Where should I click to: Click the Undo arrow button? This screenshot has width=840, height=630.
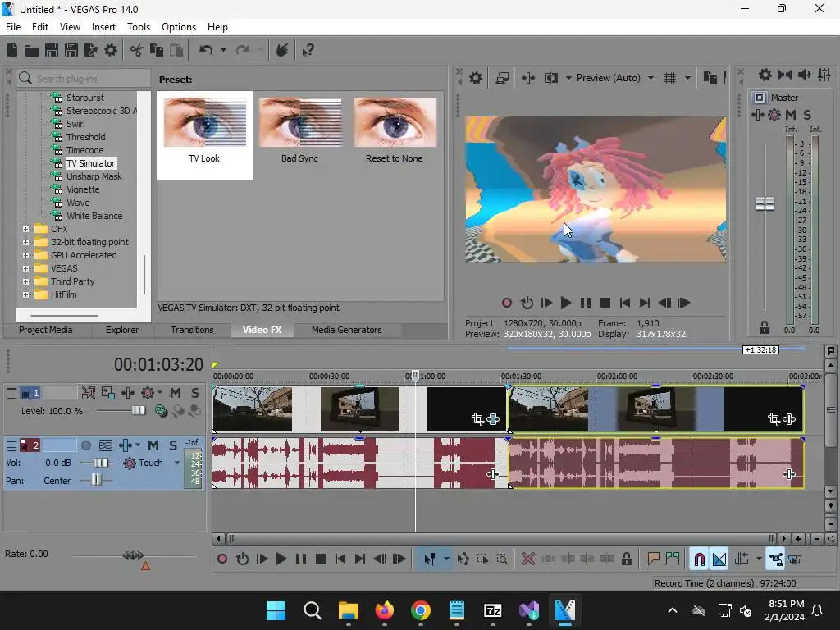[206, 50]
